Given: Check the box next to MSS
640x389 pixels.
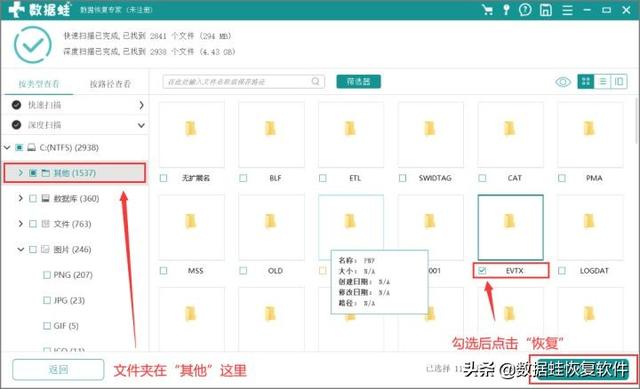Looking at the screenshot, I should pos(164,271).
